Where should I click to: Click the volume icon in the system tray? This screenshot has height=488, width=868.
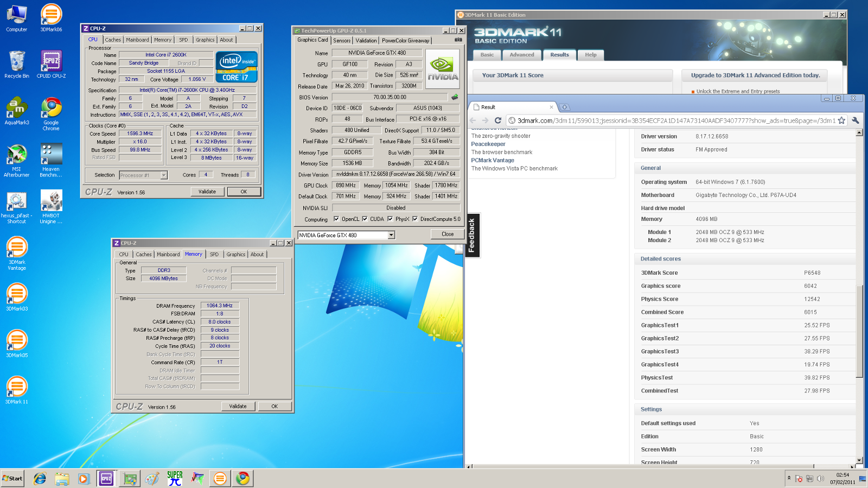pos(820,478)
